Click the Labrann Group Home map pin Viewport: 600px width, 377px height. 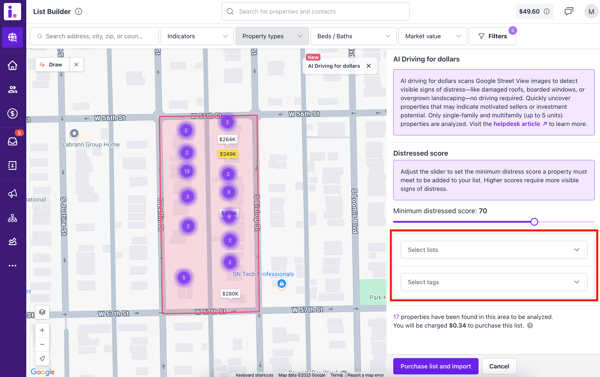click(x=74, y=134)
